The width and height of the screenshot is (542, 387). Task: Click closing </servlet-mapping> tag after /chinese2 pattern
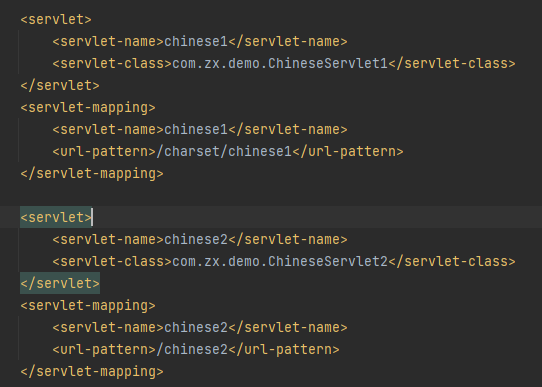click(x=92, y=371)
